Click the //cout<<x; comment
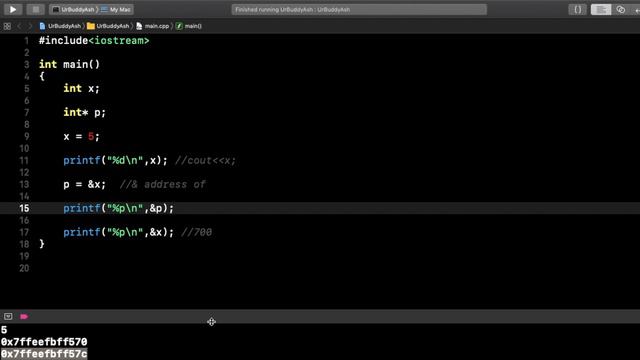The image size is (640, 360). pos(205,160)
